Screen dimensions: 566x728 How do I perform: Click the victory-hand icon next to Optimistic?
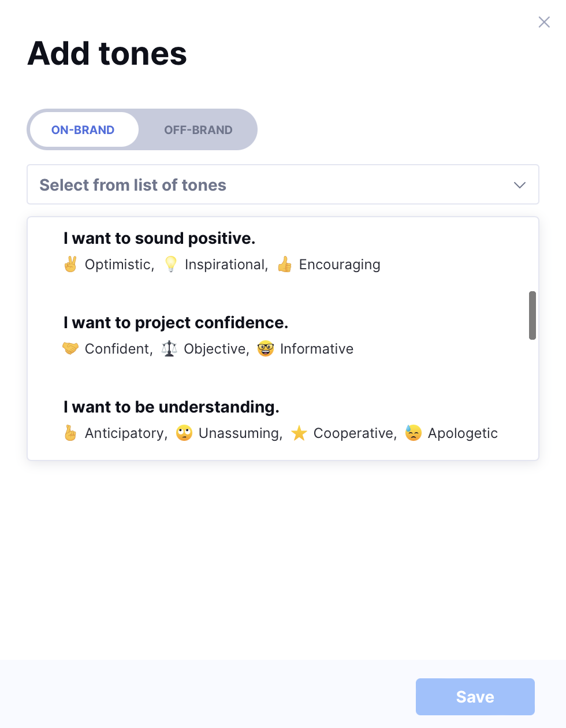coord(70,264)
